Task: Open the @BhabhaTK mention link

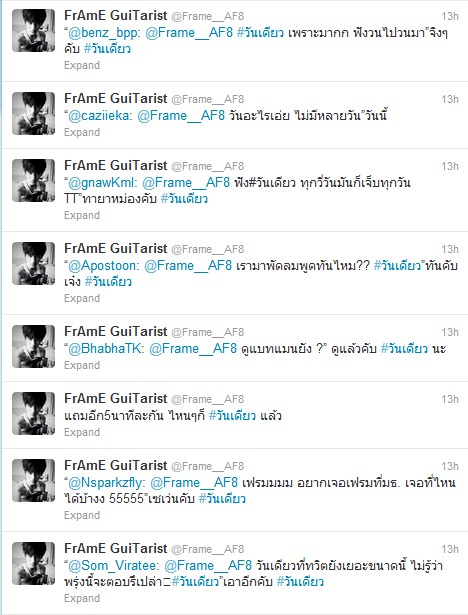Action: tap(105, 349)
